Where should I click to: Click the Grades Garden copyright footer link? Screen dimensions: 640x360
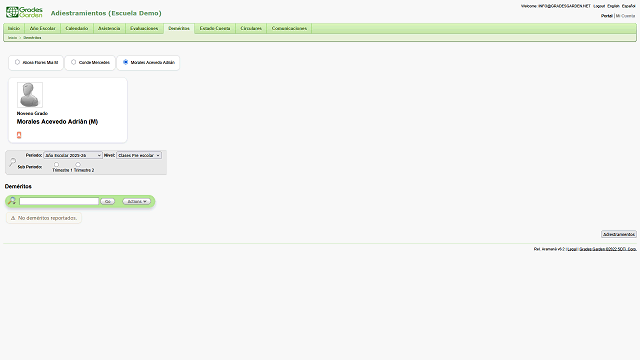click(608, 249)
